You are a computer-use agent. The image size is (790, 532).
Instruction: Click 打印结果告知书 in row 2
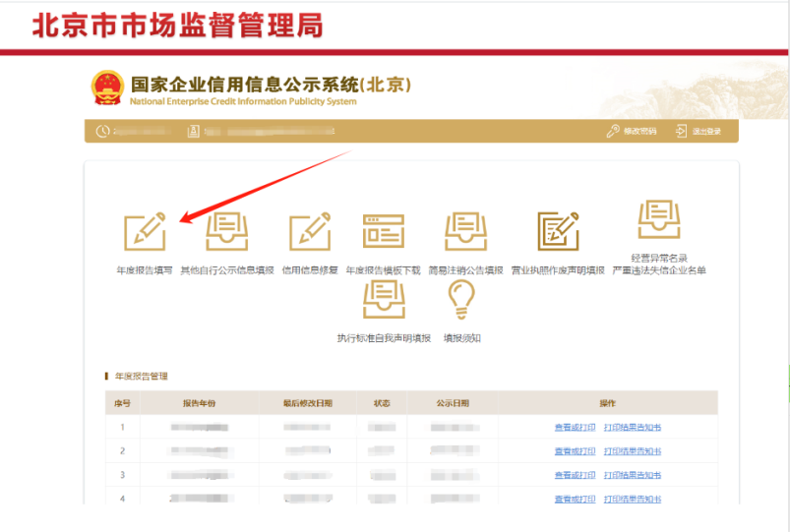(x=633, y=451)
